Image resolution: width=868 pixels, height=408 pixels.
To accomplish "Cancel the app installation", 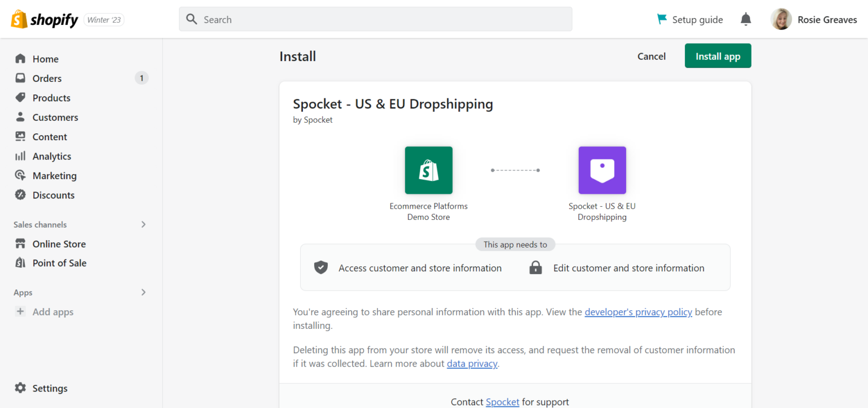I will click(651, 57).
